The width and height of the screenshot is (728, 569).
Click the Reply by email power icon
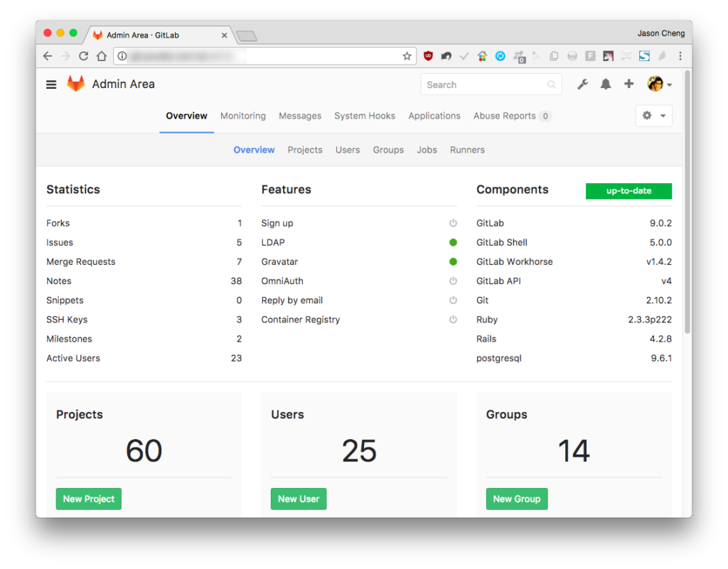coord(453,300)
